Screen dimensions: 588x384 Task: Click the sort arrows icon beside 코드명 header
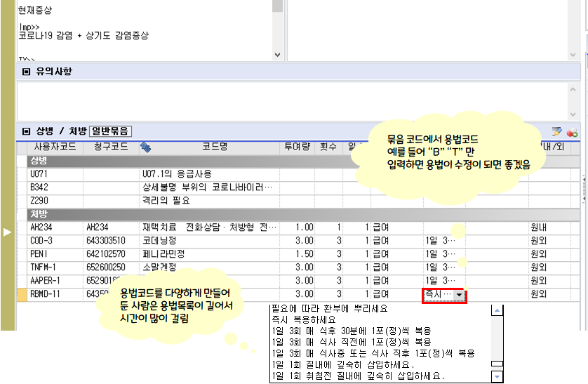click(x=145, y=147)
